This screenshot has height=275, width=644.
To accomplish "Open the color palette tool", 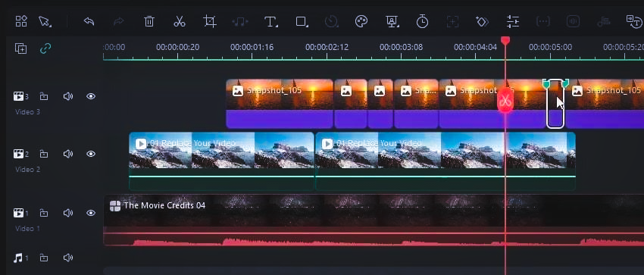I will (361, 21).
